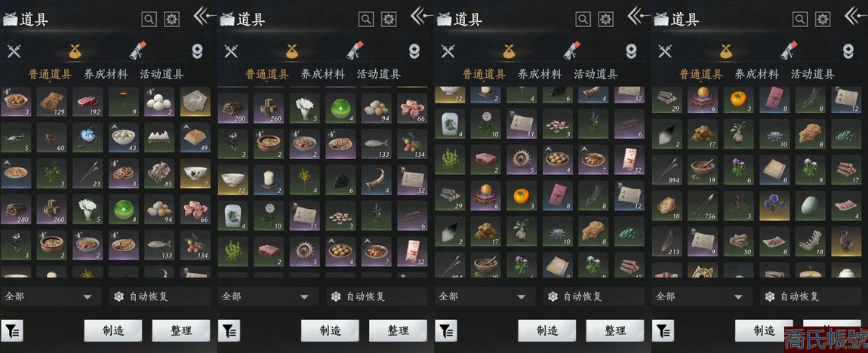Toggle the filter list icon in the second panel
The image size is (868, 353).
coord(229,331)
